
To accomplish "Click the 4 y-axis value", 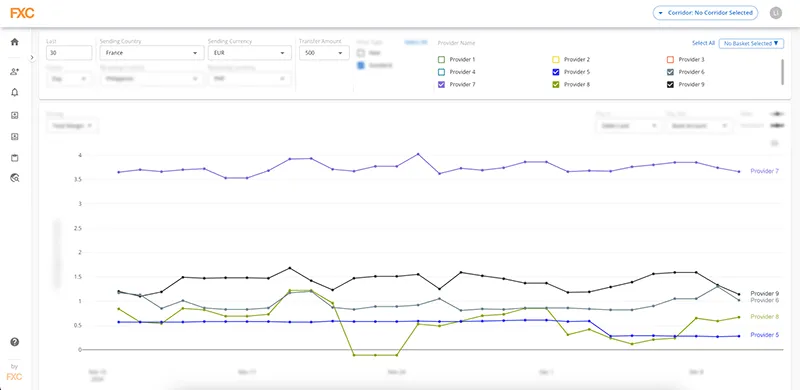I will click(x=80, y=155).
